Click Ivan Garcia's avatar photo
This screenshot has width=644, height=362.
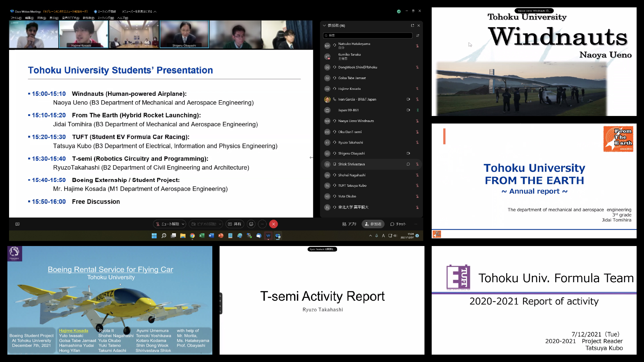[x=327, y=99]
